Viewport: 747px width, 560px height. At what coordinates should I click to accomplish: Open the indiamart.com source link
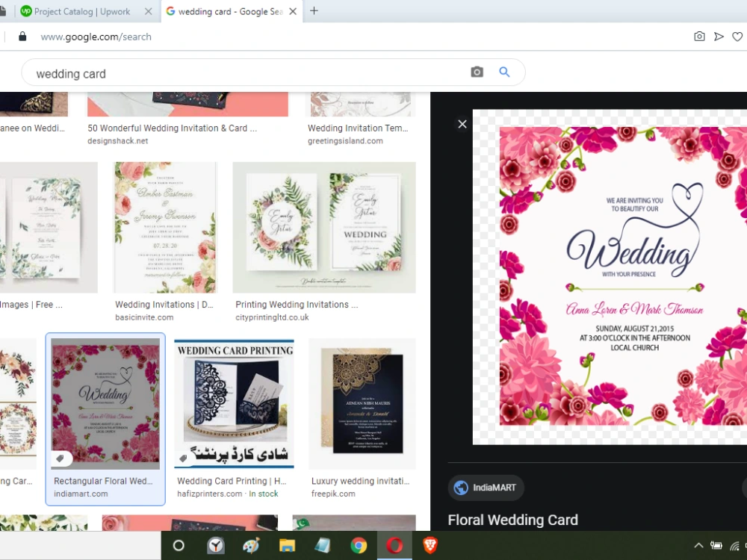pyautogui.click(x=81, y=494)
